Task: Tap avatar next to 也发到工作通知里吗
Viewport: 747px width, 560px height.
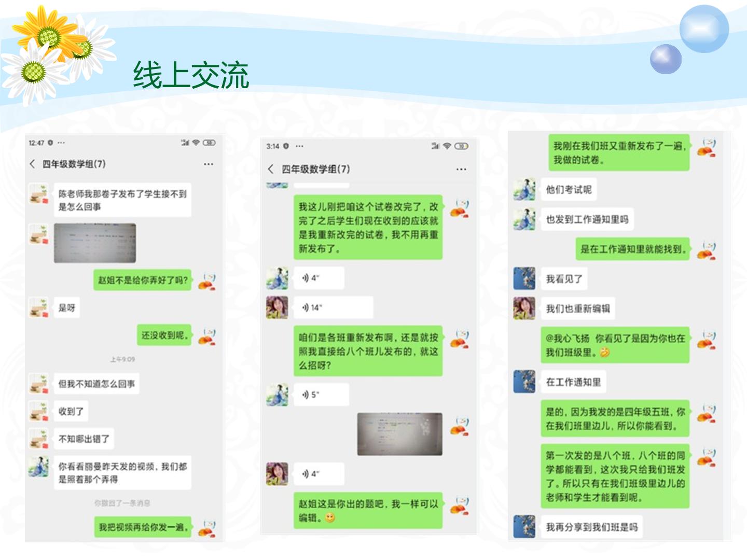Action: [524, 219]
